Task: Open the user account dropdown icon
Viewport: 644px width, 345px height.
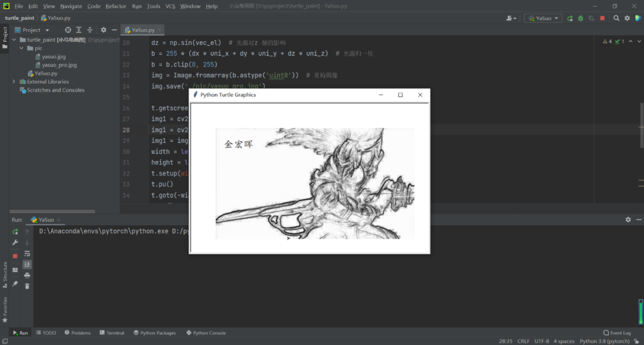Action: pos(512,18)
